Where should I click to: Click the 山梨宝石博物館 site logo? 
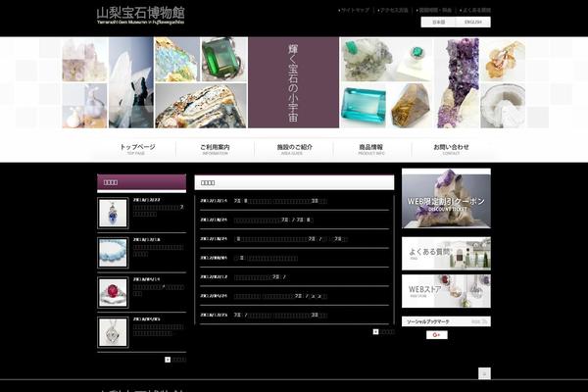(140, 16)
